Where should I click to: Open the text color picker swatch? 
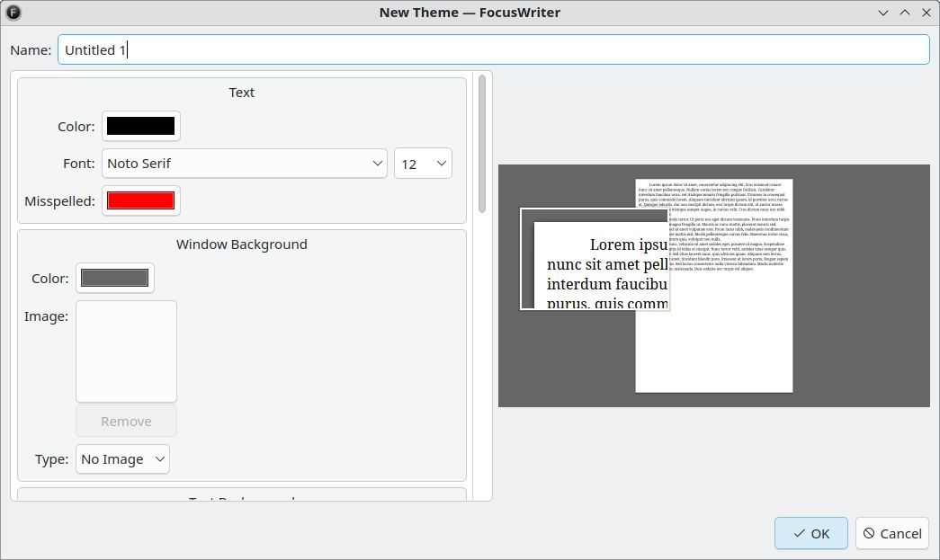(141, 126)
